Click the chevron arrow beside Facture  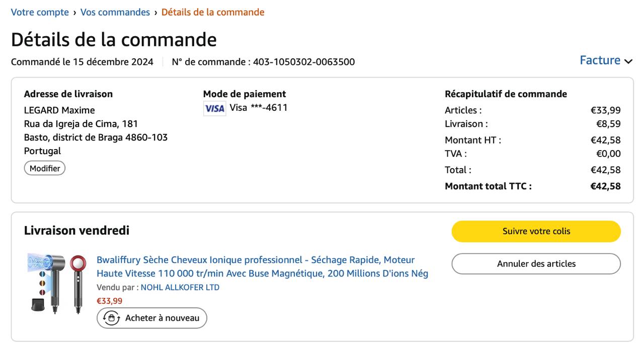pos(628,61)
